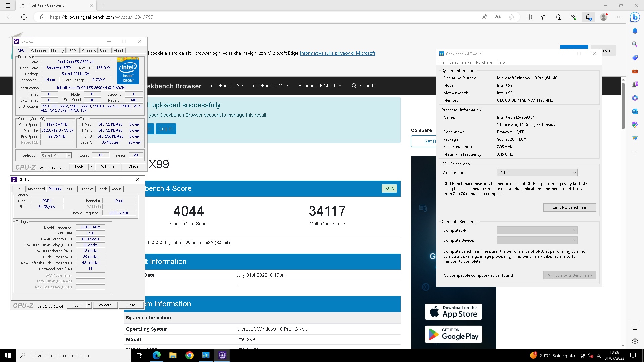Open sidebar settings gear icon

coord(635,341)
